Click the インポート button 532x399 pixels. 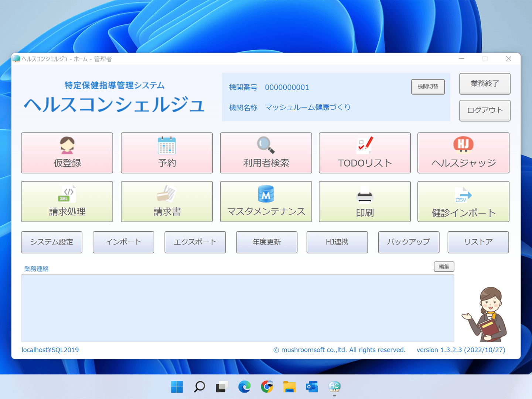(123, 242)
